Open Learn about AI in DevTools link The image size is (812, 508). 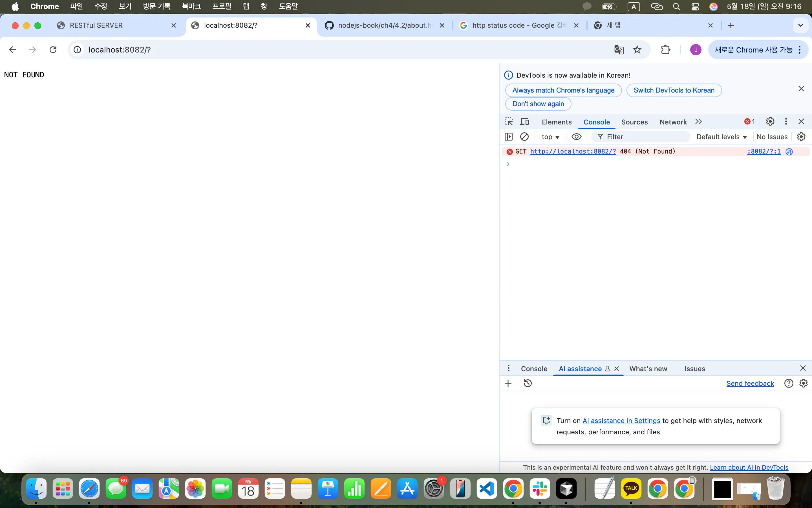749,467
